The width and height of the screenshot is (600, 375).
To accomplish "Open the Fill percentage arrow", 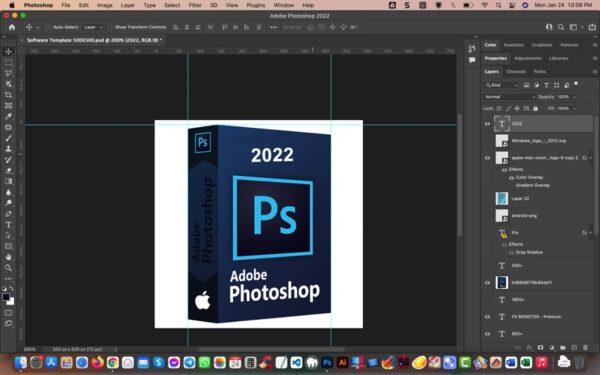I will 574,109.
